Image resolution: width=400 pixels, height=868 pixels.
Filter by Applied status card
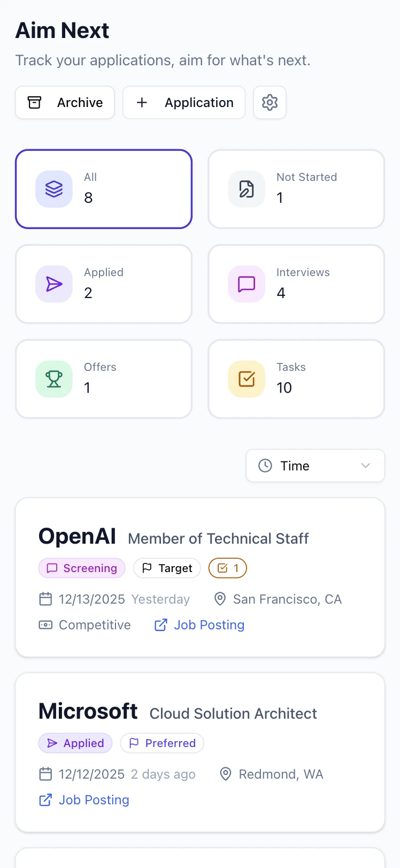[x=104, y=284]
